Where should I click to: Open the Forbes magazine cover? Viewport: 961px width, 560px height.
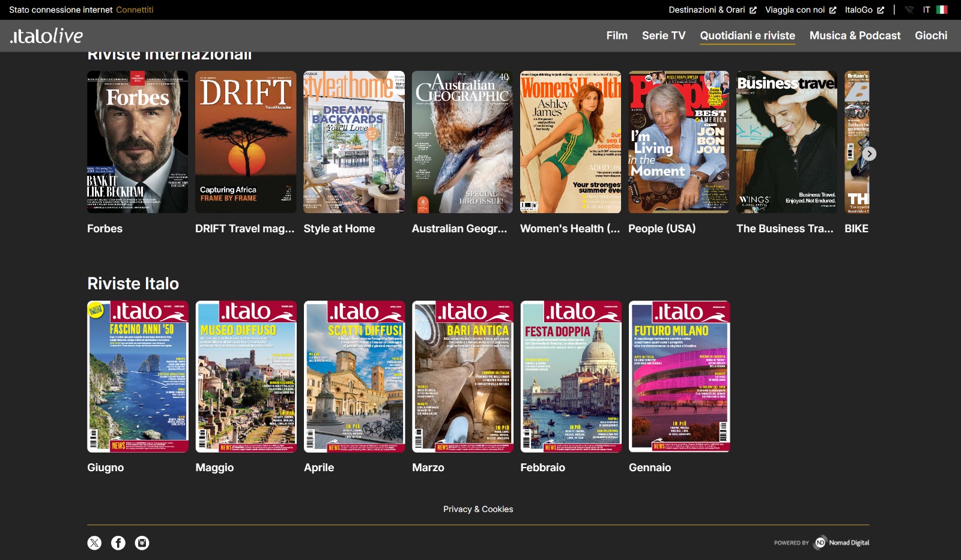[138, 142]
